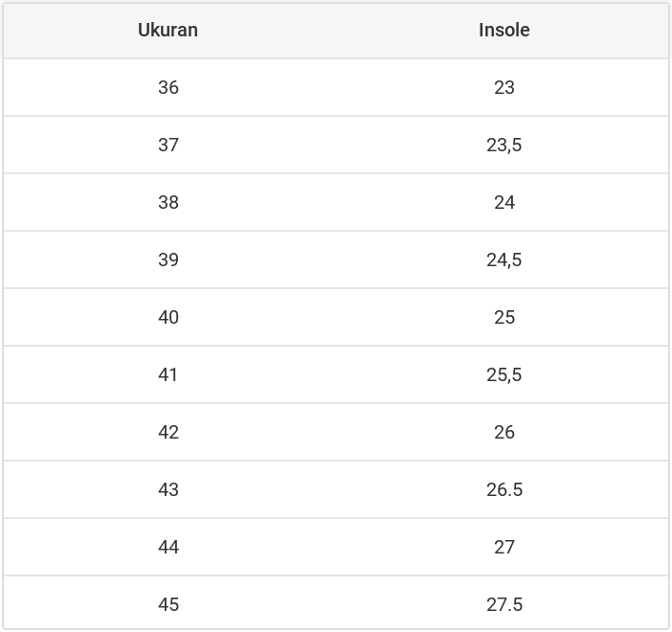Select size 41 cell
The image size is (672, 632).
coord(168,374)
